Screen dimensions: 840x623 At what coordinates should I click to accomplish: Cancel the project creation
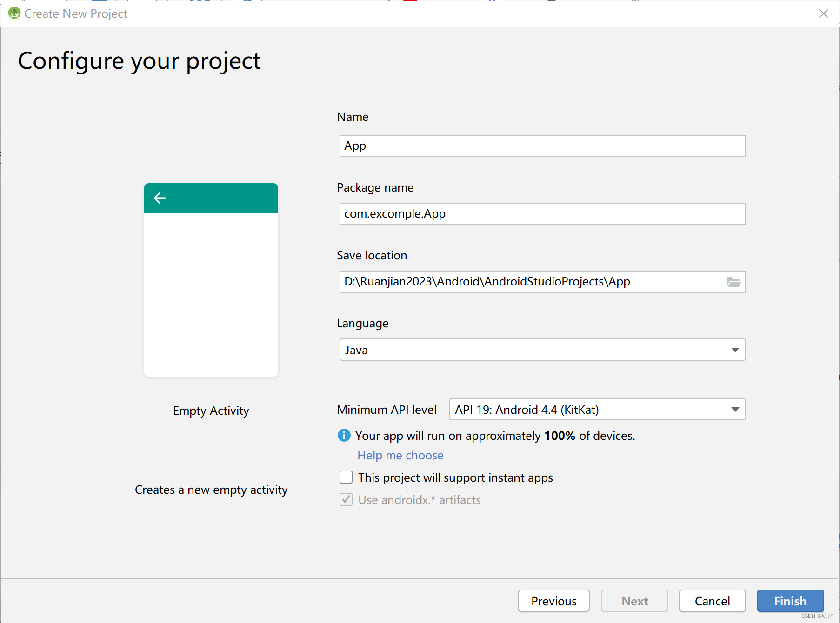[712, 601]
